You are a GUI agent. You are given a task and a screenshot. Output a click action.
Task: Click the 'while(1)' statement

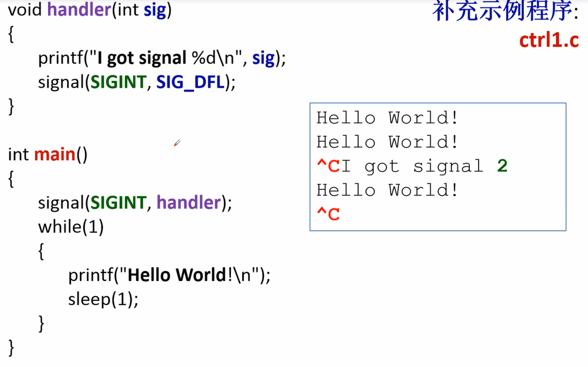(x=71, y=227)
